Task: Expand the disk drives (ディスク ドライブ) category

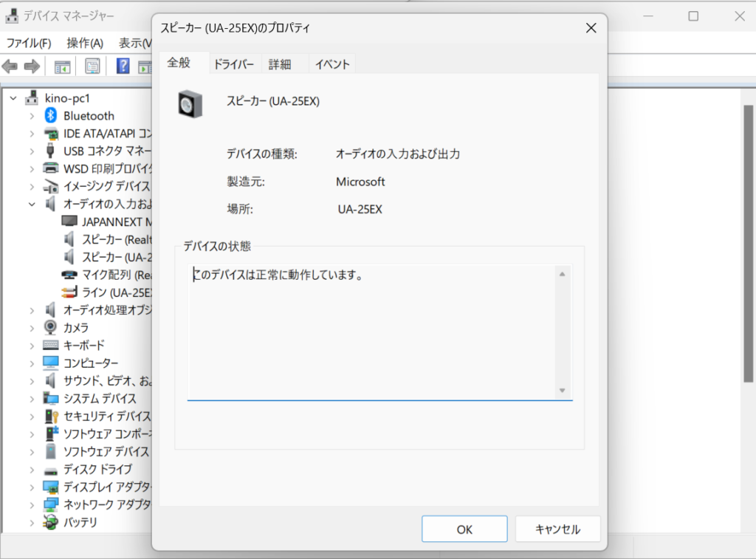Action: pyautogui.click(x=32, y=470)
